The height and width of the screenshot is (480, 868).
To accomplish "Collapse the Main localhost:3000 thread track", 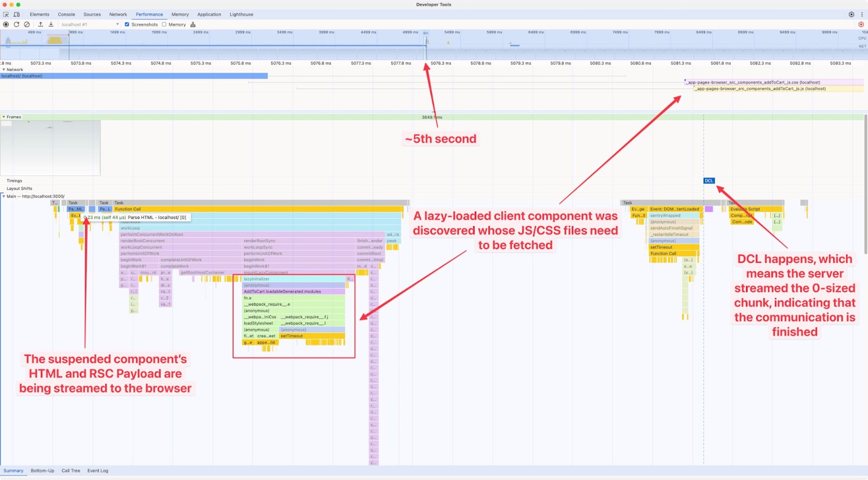I will tap(4, 196).
